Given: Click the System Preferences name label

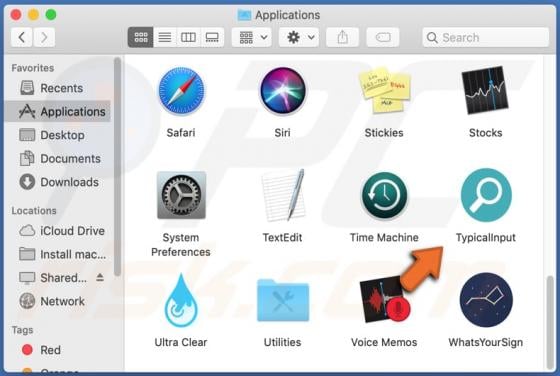Looking at the screenshot, I should point(181,245).
